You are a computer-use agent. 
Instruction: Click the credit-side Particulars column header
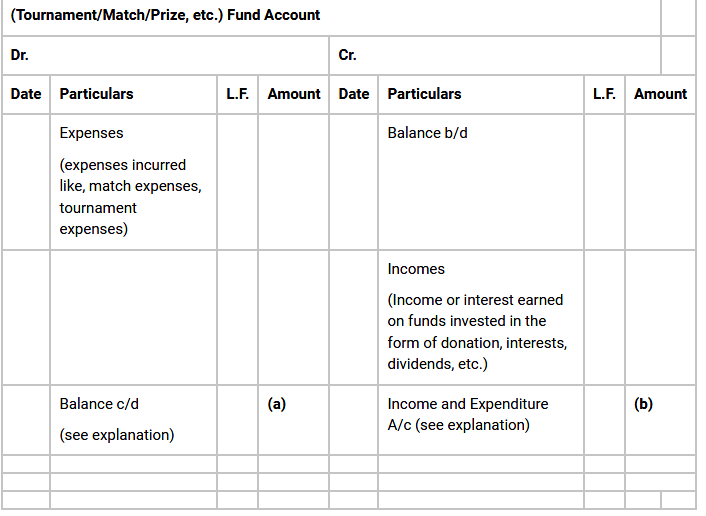tap(424, 94)
